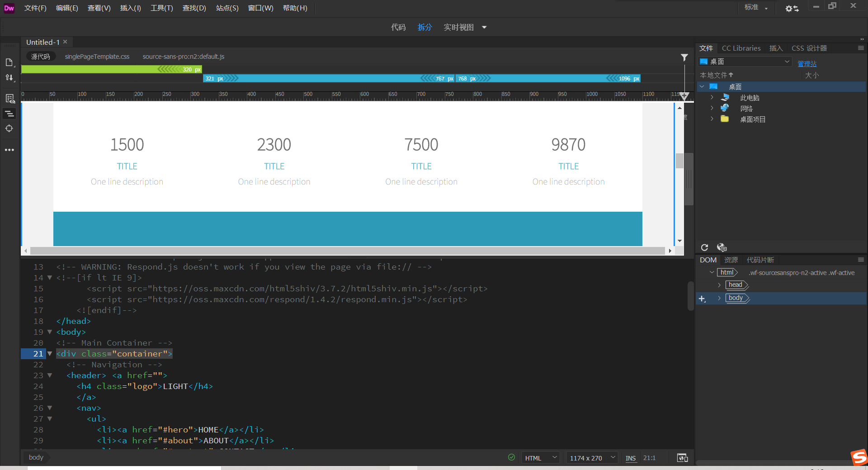Viewport: 868px width, 470px height.
Task: Close the Untitled-1 document tab
Action: click(x=65, y=42)
